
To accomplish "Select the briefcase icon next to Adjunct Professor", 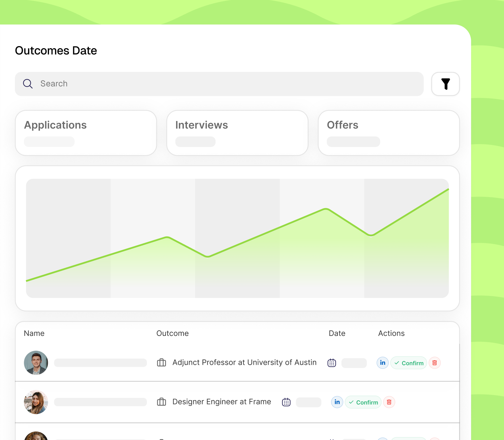I will tap(161, 363).
